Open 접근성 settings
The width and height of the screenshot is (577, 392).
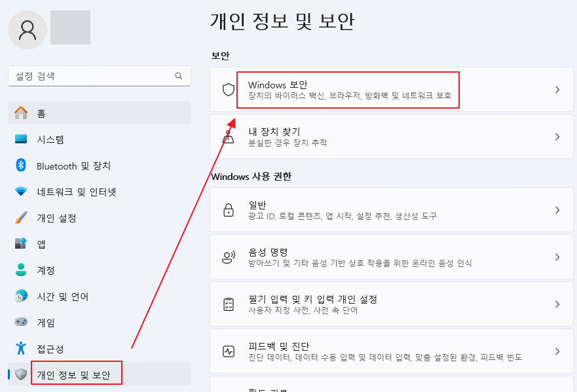click(100, 348)
